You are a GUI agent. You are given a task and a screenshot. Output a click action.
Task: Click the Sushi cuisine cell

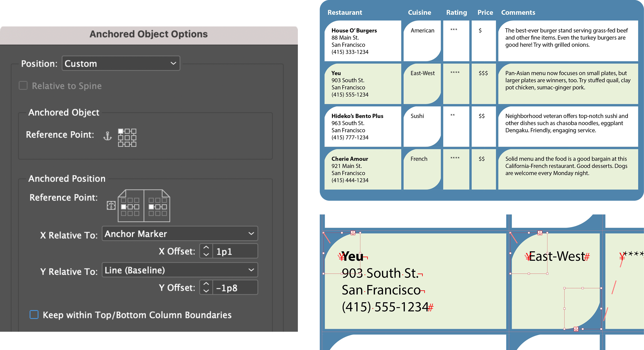[417, 116]
